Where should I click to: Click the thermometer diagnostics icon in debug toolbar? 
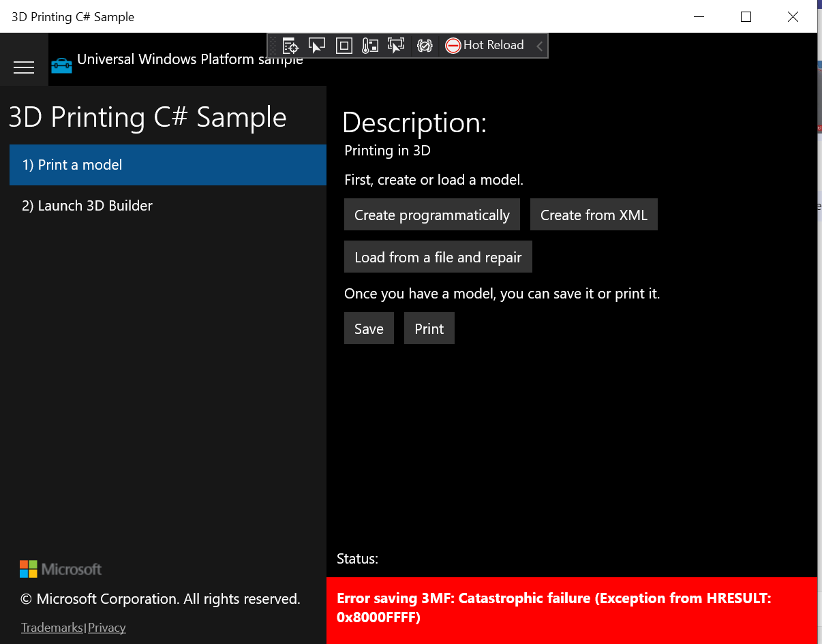(x=370, y=45)
